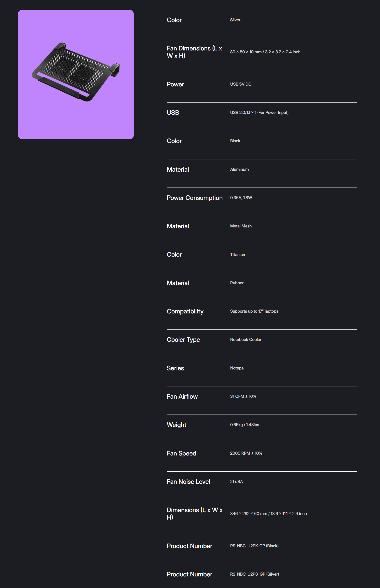Select the Notebook Cooler type text

(246, 339)
